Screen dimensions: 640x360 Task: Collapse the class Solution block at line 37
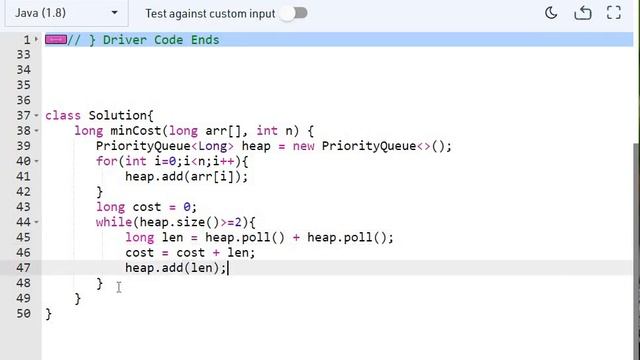tap(36, 116)
